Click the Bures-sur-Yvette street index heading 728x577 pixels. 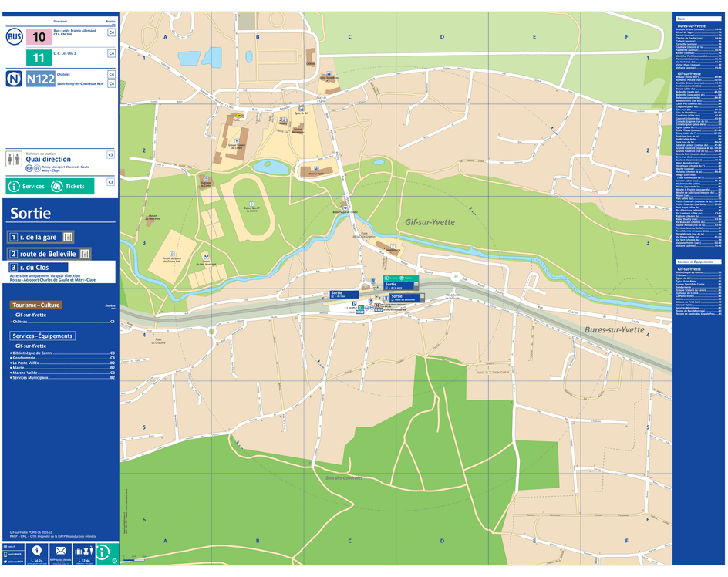pyautogui.click(x=692, y=26)
